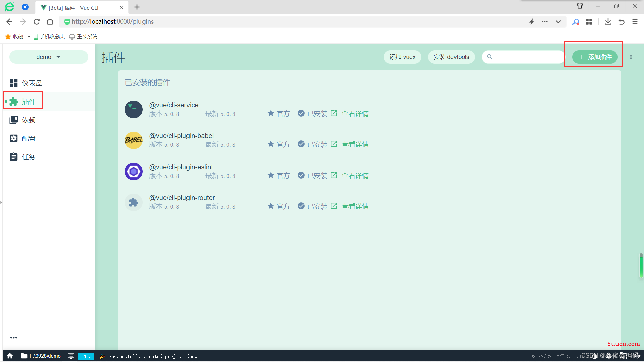This screenshot has height=362, width=644.
Task: Close the Vue CLI browser tab
Action: [x=122, y=8]
